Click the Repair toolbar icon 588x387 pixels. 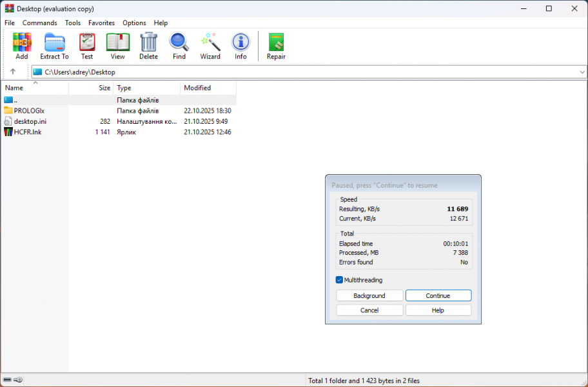tap(276, 43)
